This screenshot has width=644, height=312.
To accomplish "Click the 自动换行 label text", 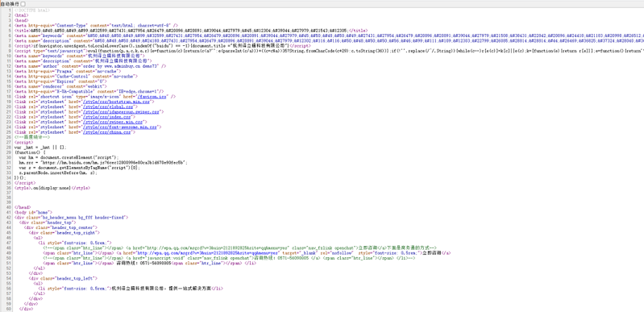I will [10, 4].
